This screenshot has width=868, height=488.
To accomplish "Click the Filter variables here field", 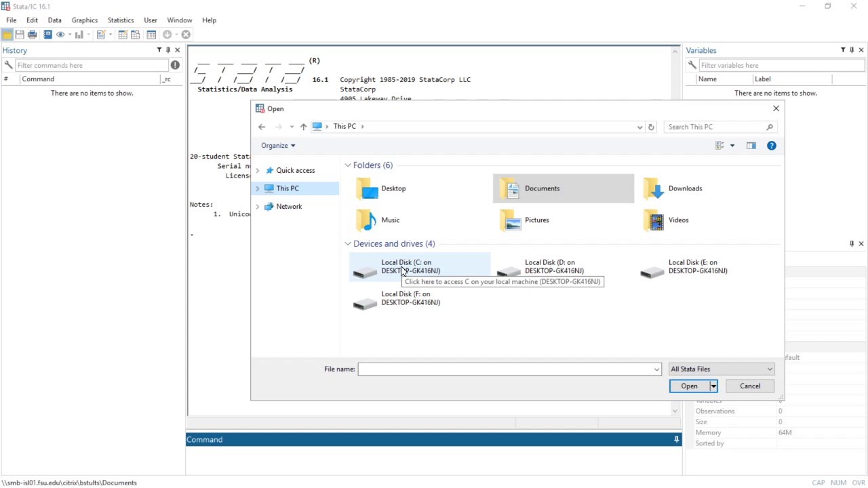I will [781, 65].
